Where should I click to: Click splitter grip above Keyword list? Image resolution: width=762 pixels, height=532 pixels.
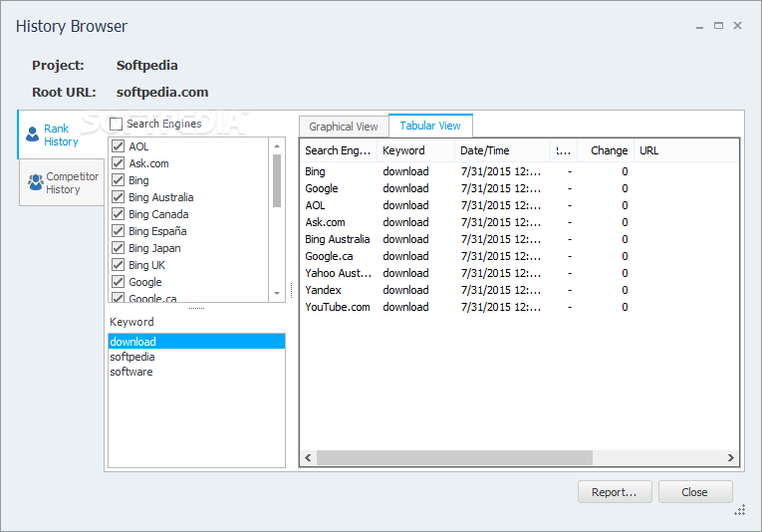(196, 308)
